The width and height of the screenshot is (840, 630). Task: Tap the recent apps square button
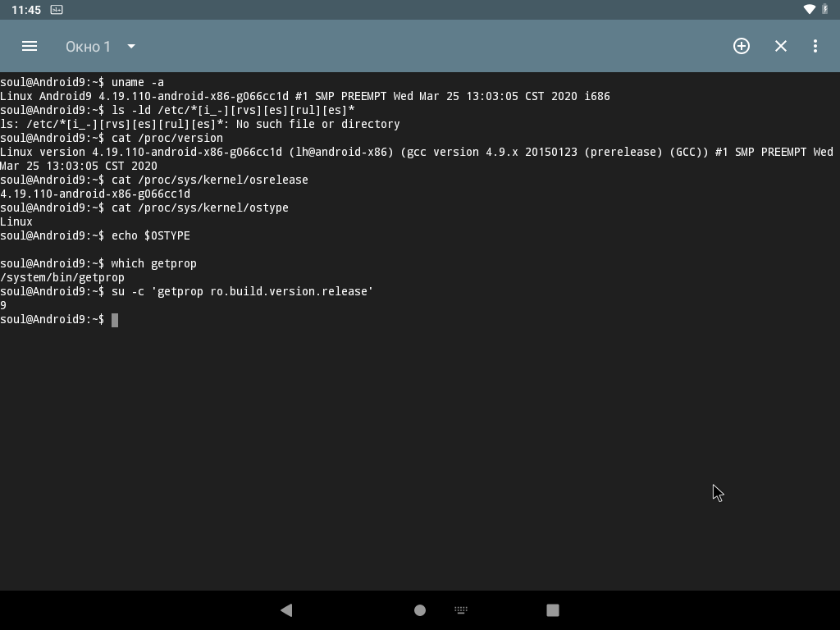tap(553, 610)
